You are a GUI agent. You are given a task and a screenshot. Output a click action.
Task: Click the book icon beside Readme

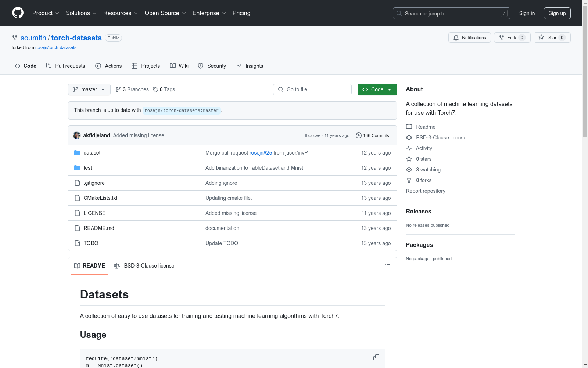409,127
